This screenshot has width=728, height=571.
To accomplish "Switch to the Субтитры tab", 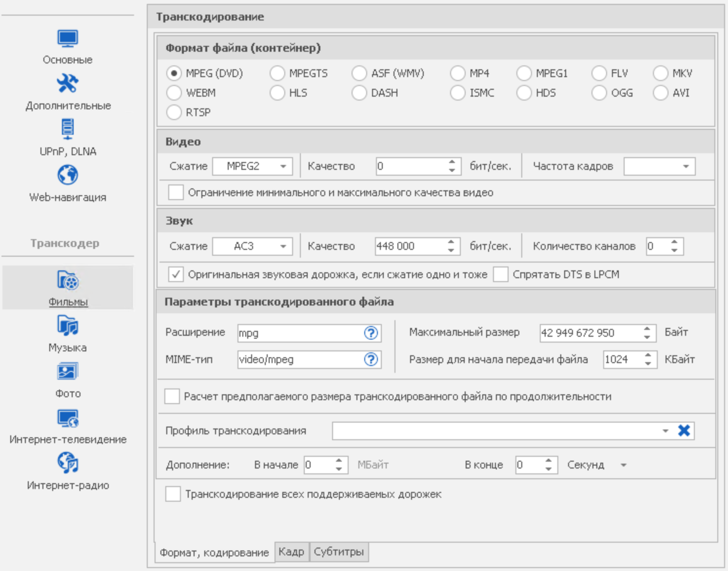I will (x=338, y=552).
